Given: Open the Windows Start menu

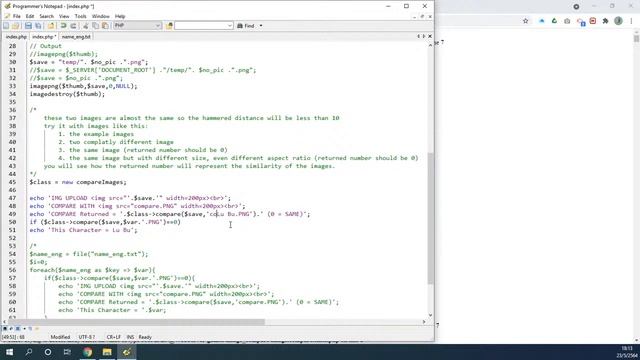Looking at the screenshot, I should (x=9, y=352).
